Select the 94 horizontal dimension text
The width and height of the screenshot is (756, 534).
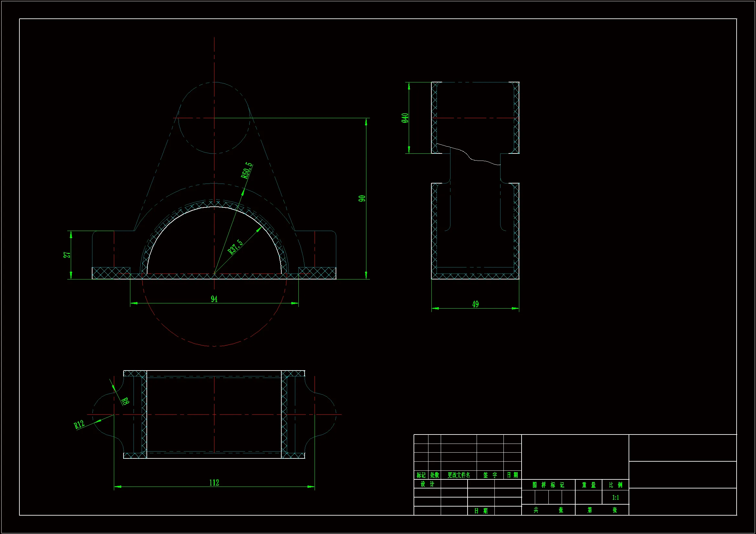(214, 299)
